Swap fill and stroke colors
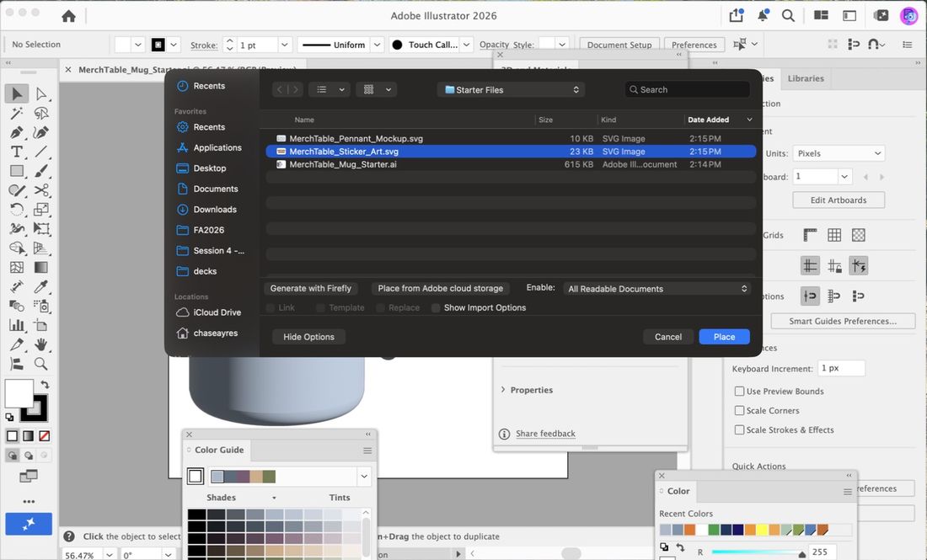Screen dimensions: 927x560 tap(45, 385)
